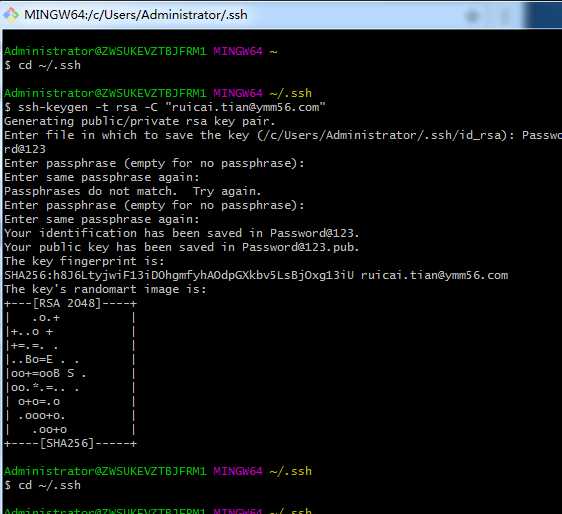Screen dimensions: 562x514
Task: Click the 'Enter file in which to save the key' line
Action: pos(283,135)
